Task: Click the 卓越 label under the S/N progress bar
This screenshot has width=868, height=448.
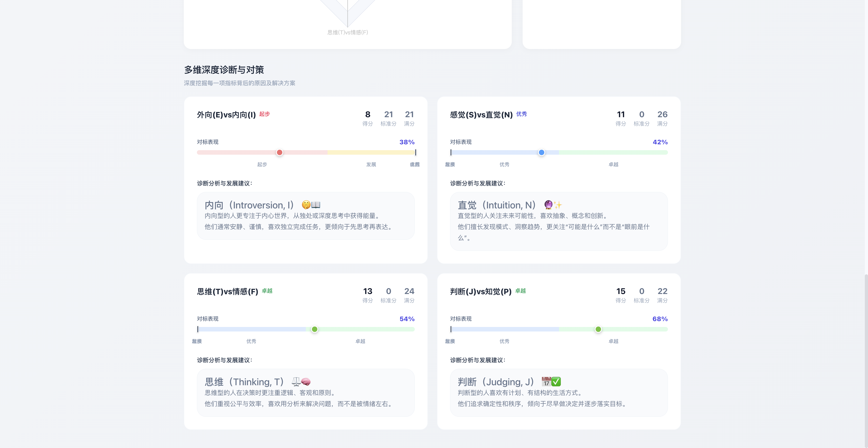Action: coord(613,164)
